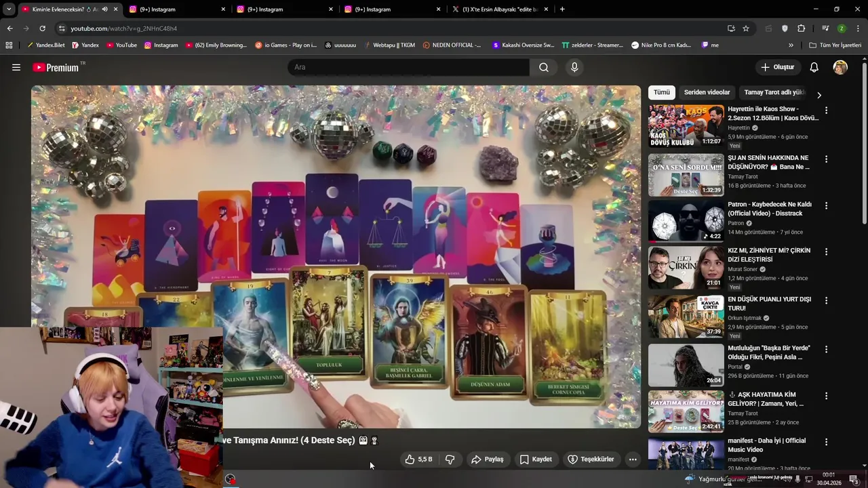868x488 pixels.
Task: Open options for Hayrettin ile Kaos Show video
Action: pyautogui.click(x=826, y=110)
